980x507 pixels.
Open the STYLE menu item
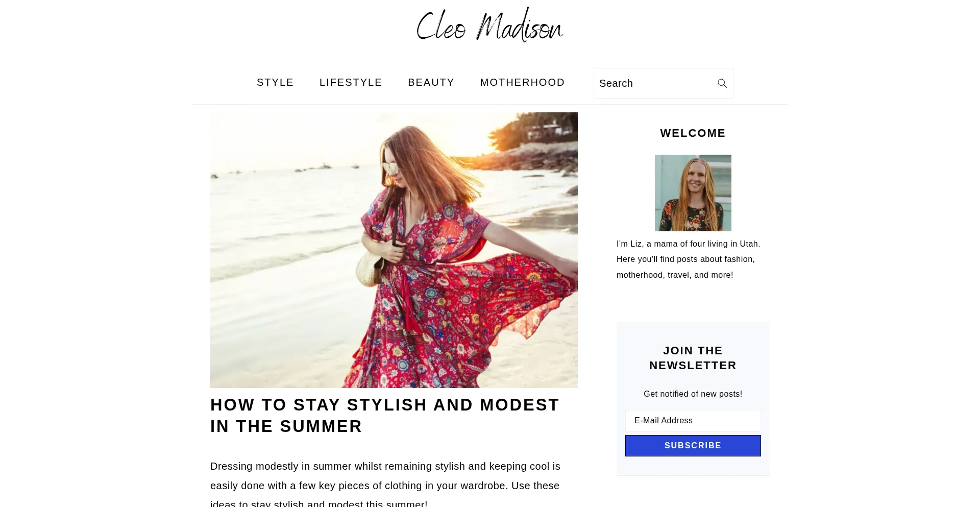pos(275,82)
